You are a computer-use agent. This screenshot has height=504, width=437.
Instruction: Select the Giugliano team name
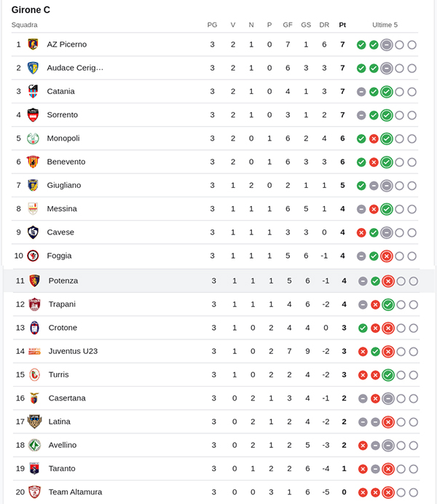tap(64, 185)
